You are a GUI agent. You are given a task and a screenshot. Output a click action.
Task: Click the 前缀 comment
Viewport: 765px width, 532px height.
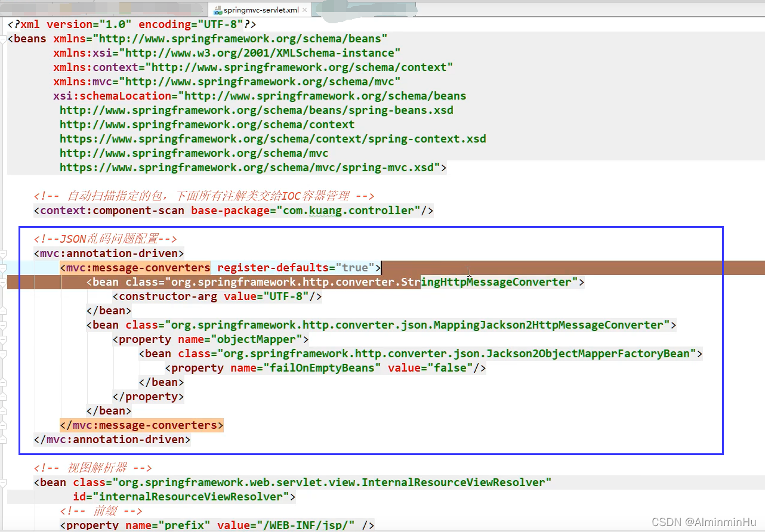pyautogui.click(x=101, y=511)
